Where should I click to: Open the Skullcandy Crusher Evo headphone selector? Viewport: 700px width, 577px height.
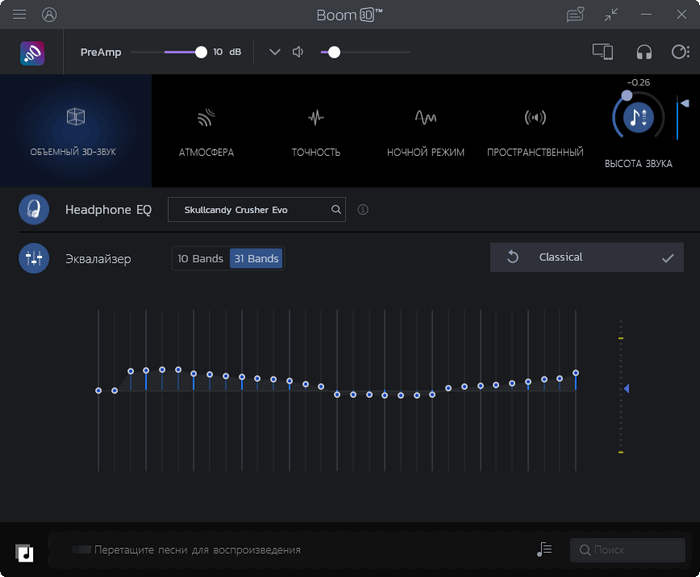(x=257, y=209)
